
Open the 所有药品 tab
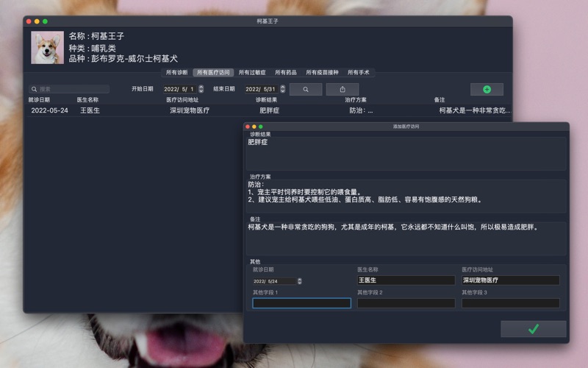286,72
